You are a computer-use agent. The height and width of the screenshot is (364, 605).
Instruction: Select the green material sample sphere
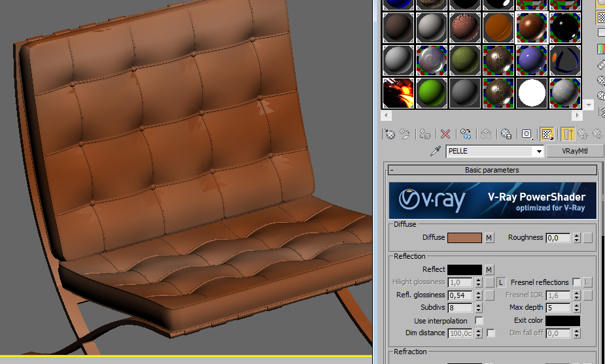coord(431,93)
